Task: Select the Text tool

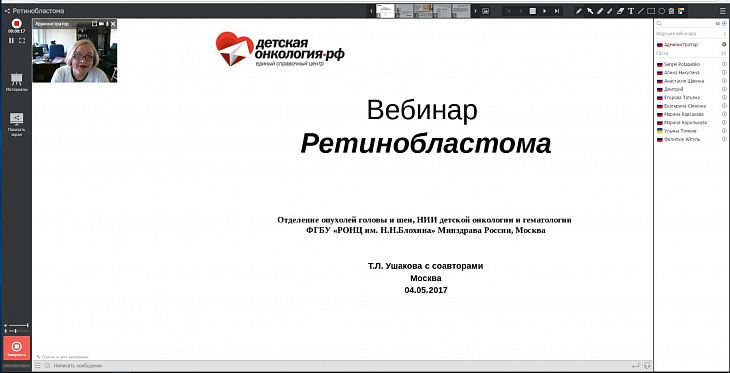Action: pos(631,11)
